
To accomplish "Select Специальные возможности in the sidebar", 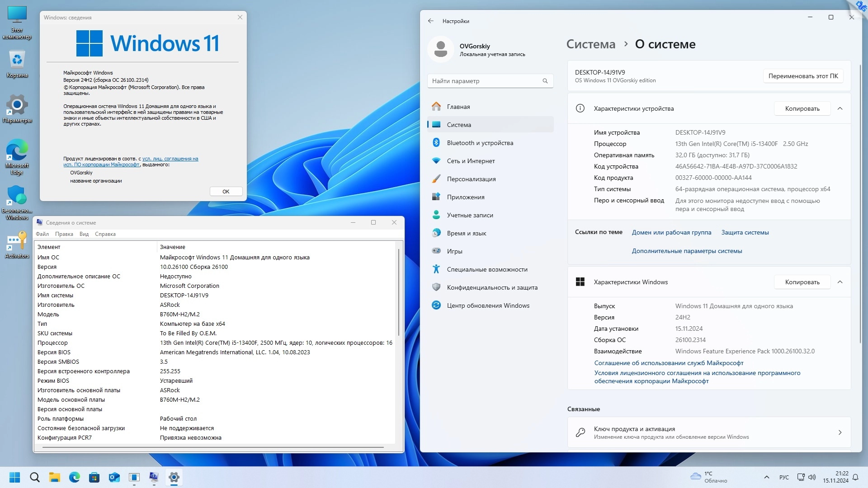I will click(x=487, y=269).
